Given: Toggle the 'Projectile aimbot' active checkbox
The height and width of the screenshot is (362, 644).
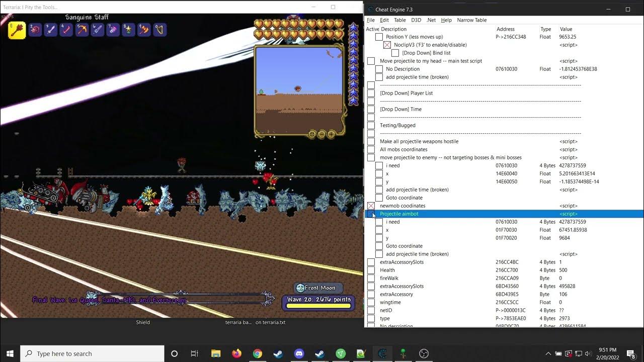Looking at the screenshot, I should coord(371,214).
